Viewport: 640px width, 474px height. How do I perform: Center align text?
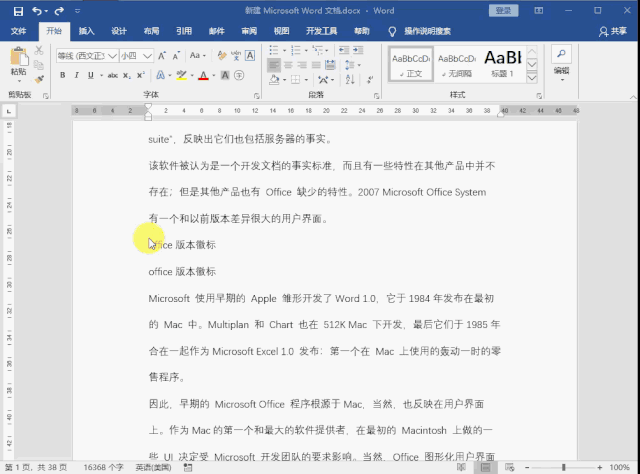pos(288,65)
